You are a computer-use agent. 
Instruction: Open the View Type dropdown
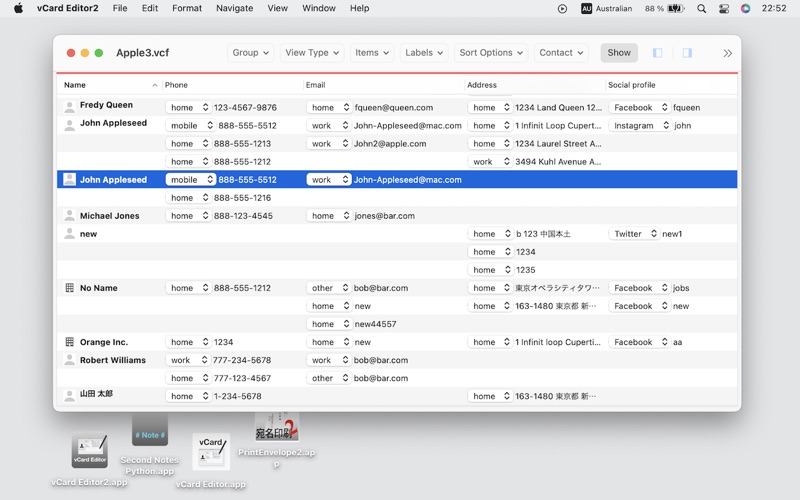click(312, 53)
